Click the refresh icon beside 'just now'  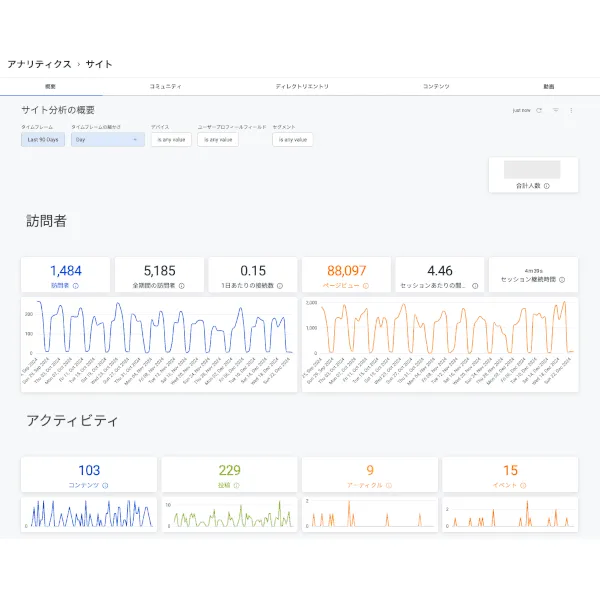[x=540, y=110]
